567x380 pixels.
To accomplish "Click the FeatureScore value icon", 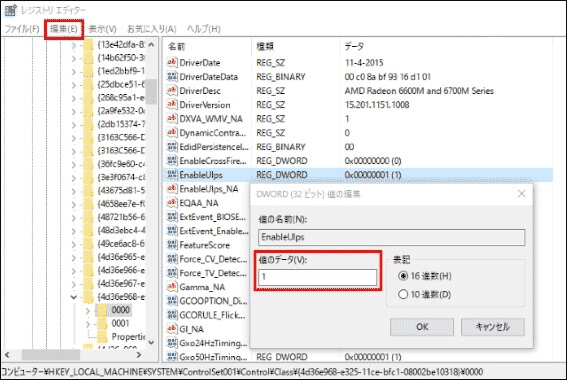I will pos(172,245).
